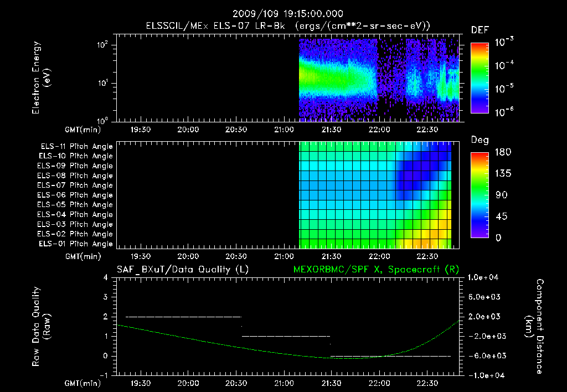Click the 1.0e+04 Component Distance tick

click(483, 277)
